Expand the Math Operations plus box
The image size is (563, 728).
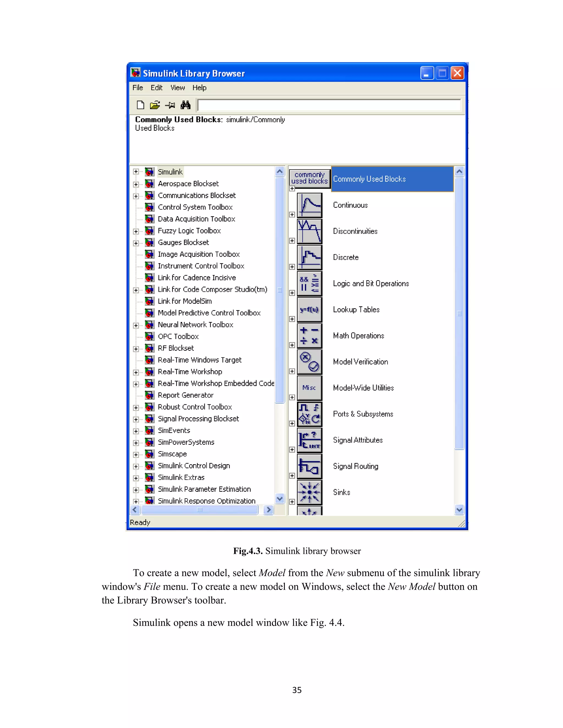coord(292,345)
